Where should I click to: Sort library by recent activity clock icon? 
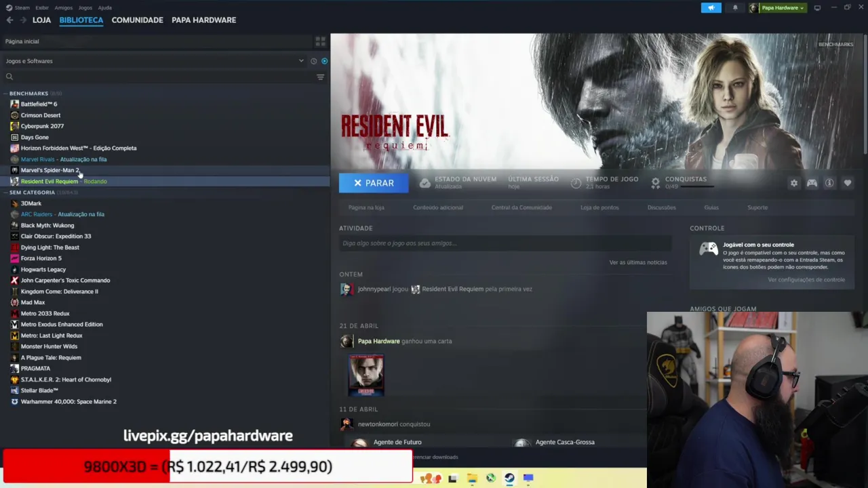tap(313, 61)
